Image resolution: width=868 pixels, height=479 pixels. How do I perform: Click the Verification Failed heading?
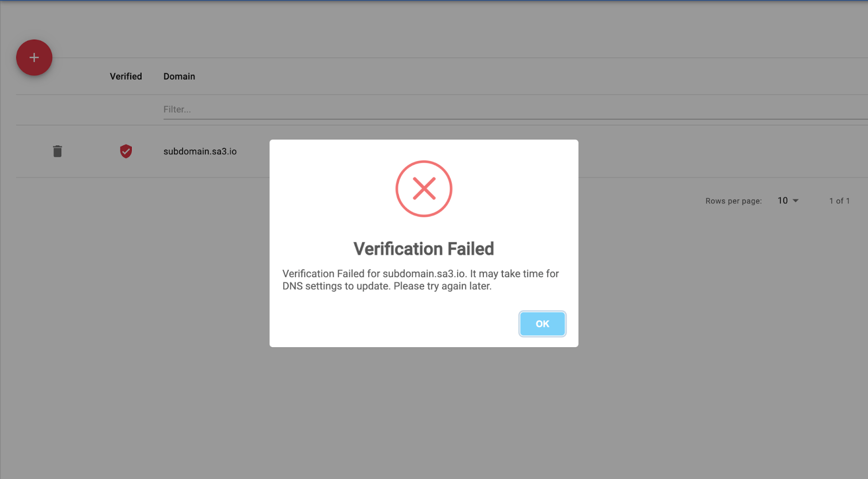coord(424,249)
